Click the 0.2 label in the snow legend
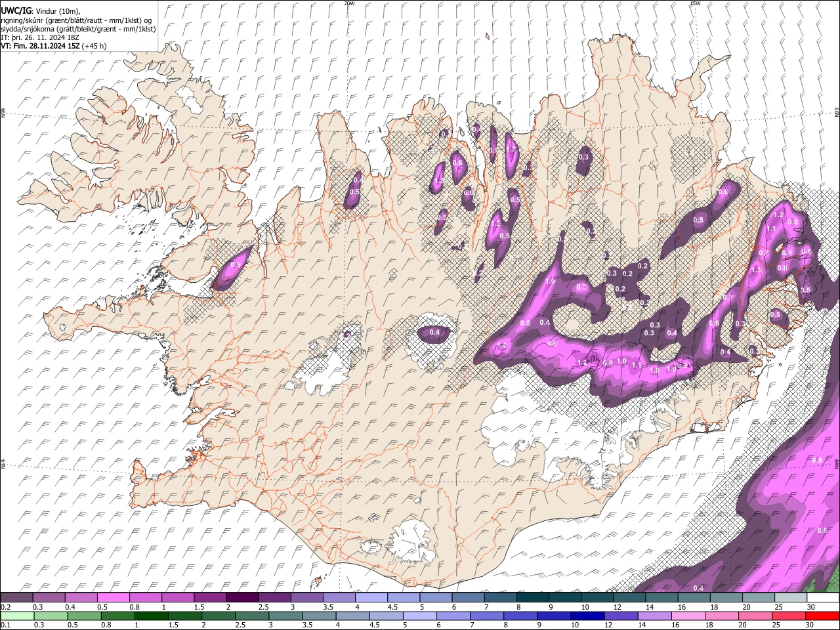The height and width of the screenshot is (630, 840). click(5, 607)
